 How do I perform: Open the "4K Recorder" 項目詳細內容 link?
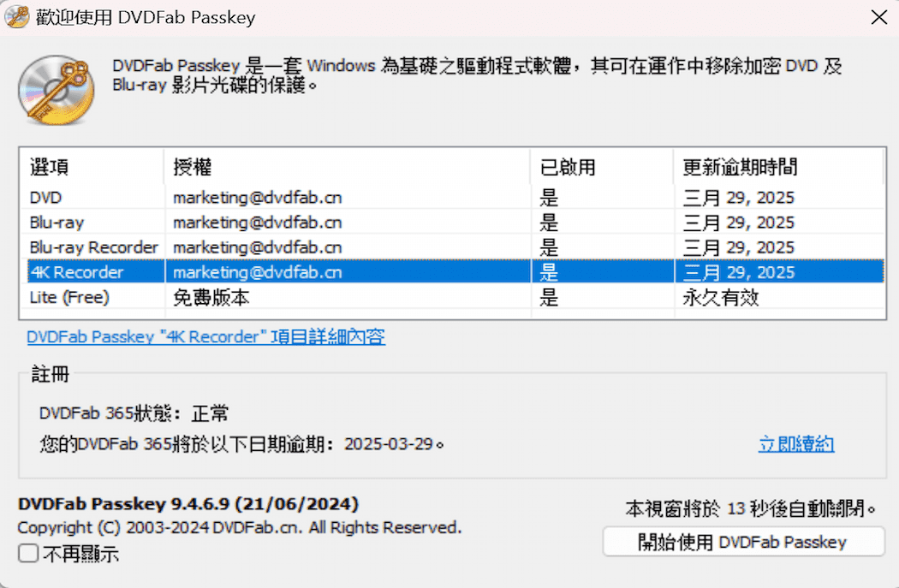point(205,336)
